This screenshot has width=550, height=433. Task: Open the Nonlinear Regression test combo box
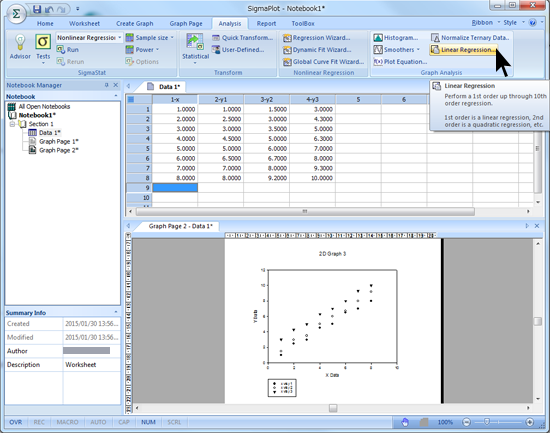[x=89, y=38]
